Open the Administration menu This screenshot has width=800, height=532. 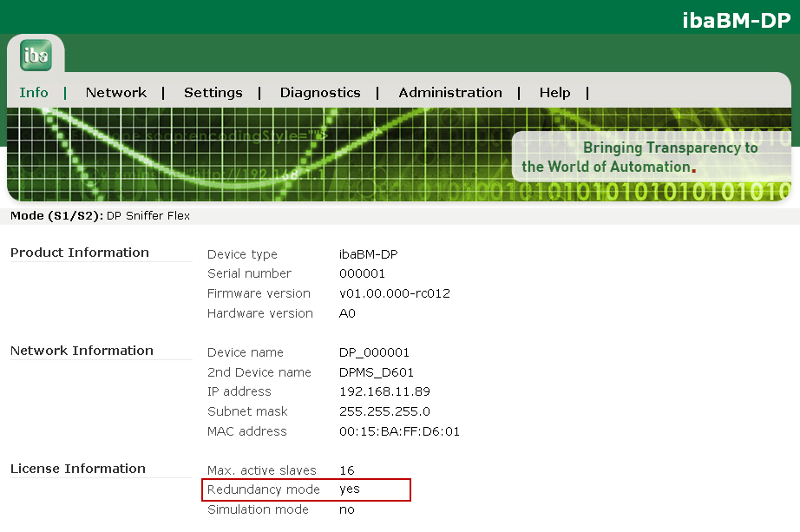pos(450,92)
